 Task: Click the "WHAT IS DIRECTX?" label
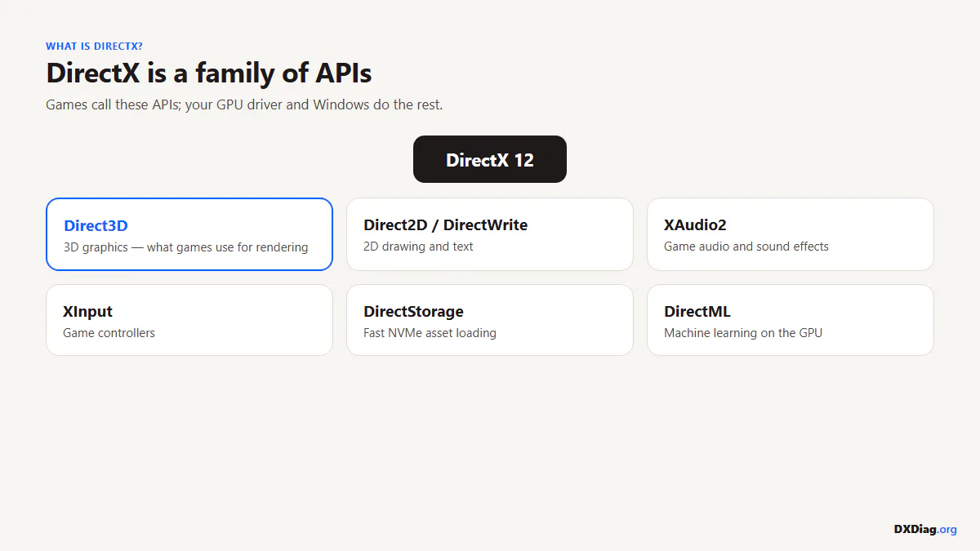[x=94, y=47]
